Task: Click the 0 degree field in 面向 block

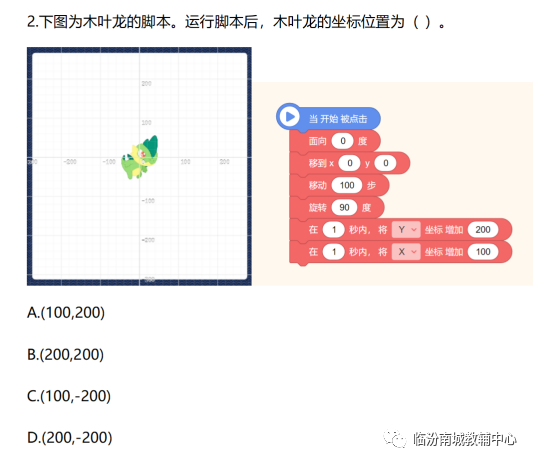Action: click(x=342, y=141)
